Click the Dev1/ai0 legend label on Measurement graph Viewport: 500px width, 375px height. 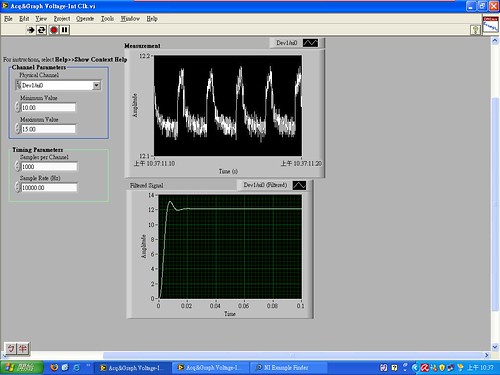287,43
